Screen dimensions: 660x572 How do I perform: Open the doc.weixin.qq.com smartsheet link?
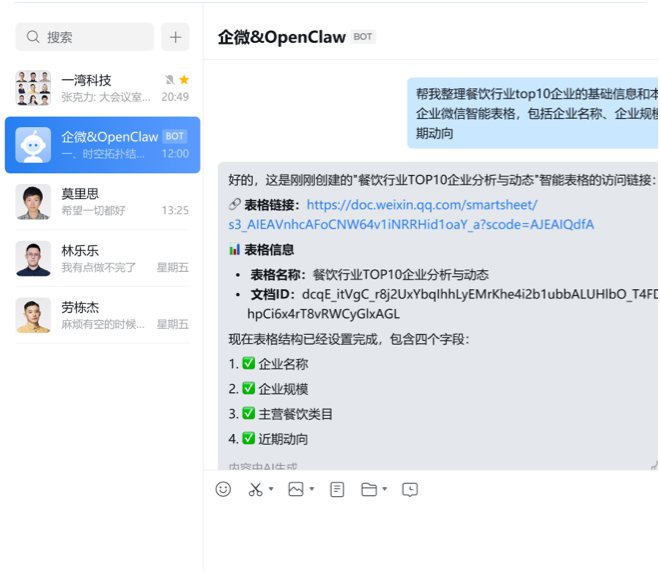point(411,215)
